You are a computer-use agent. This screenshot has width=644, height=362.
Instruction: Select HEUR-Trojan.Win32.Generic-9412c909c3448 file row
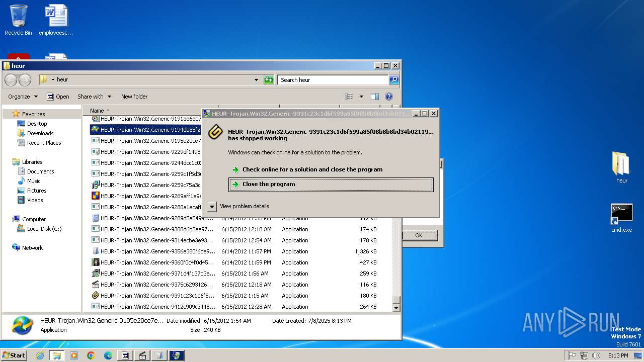[236, 307]
